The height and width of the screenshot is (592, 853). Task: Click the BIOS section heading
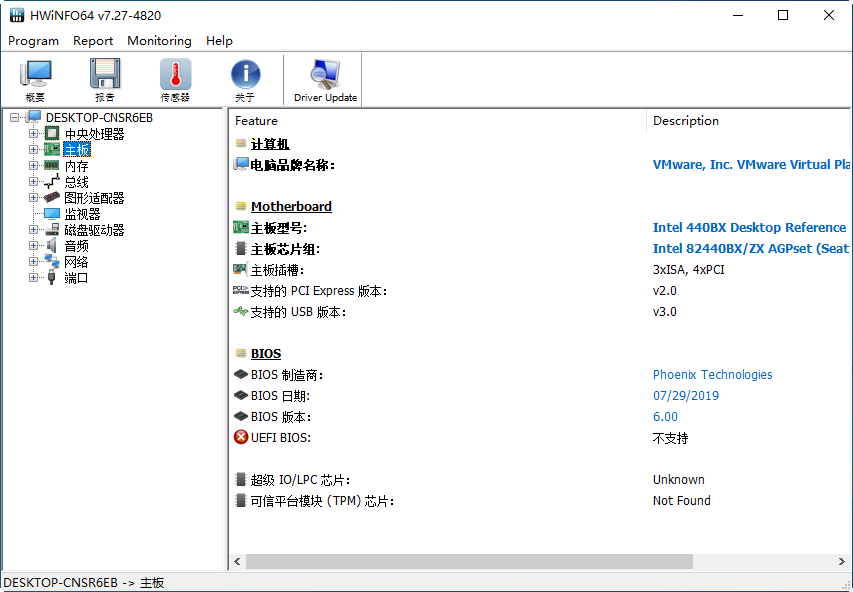point(265,354)
